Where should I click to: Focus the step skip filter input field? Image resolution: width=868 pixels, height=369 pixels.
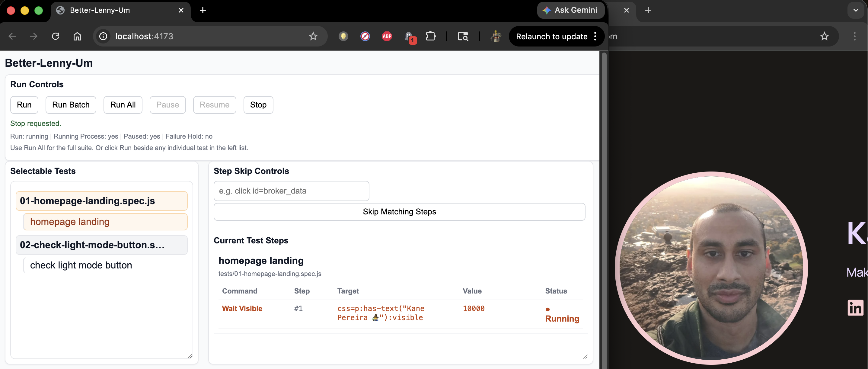point(291,191)
